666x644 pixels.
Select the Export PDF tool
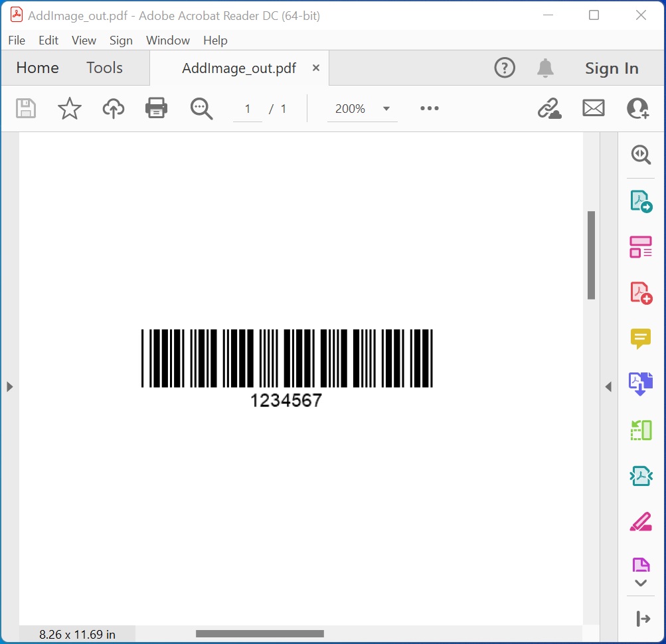[640, 201]
